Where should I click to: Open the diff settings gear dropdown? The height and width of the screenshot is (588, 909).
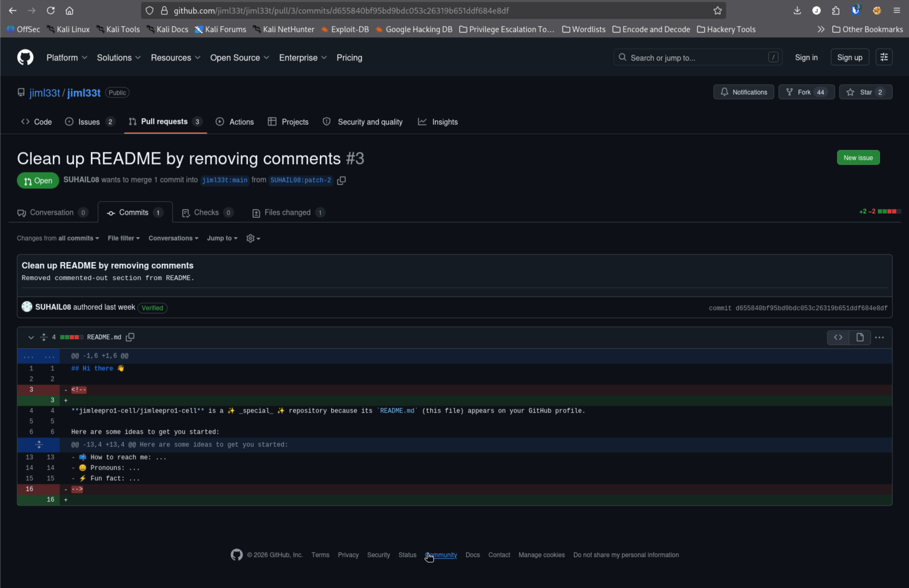[253, 238]
